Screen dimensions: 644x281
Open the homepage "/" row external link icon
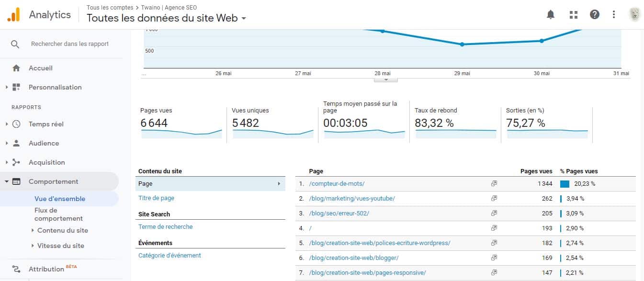click(494, 228)
